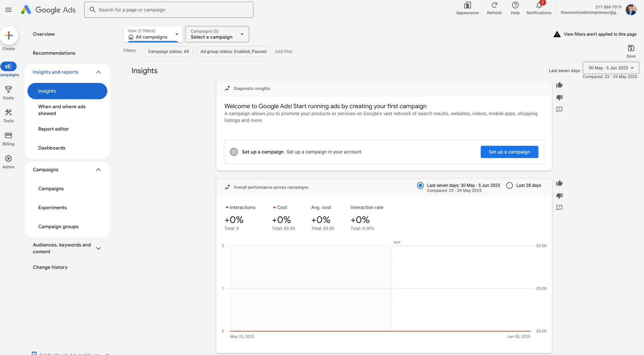Thumbs up the Diagnostic insights card
The width and height of the screenshot is (644, 355).
[x=559, y=85]
